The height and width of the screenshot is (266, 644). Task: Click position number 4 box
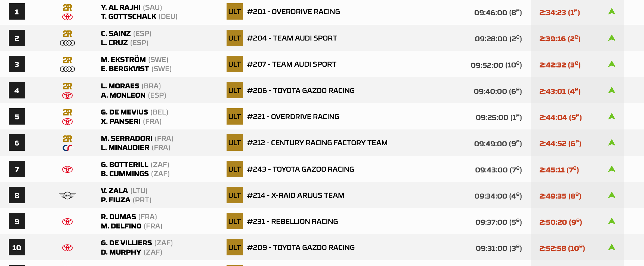tap(17, 90)
